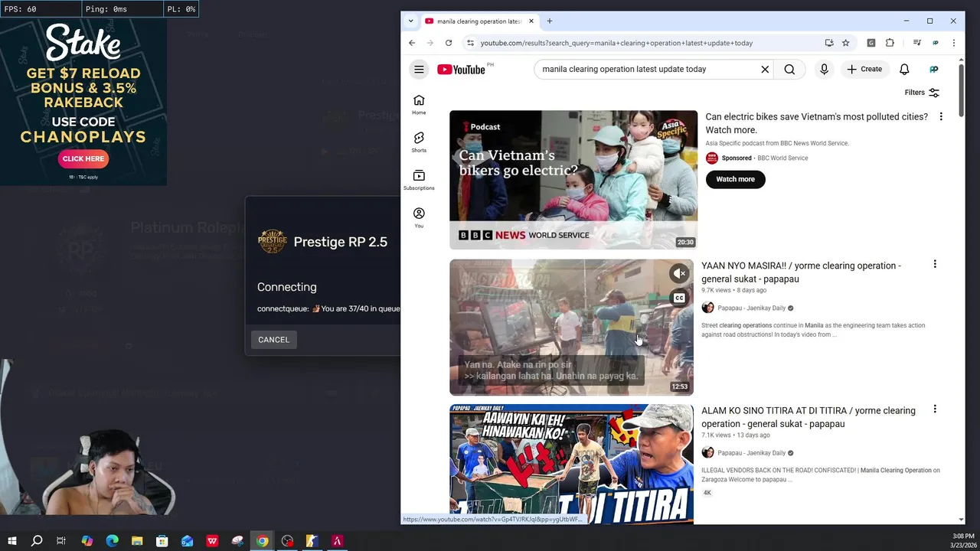The height and width of the screenshot is (551, 980).
Task: Cancel the Prestige RP connection
Action: (x=273, y=340)
